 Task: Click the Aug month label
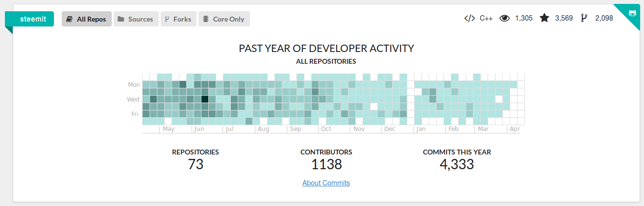263,129
